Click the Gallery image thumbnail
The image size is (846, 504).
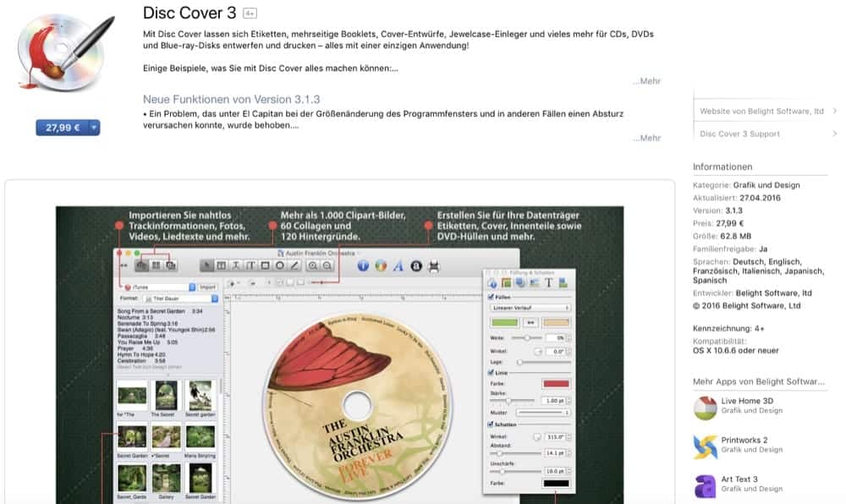coord(166,478)
